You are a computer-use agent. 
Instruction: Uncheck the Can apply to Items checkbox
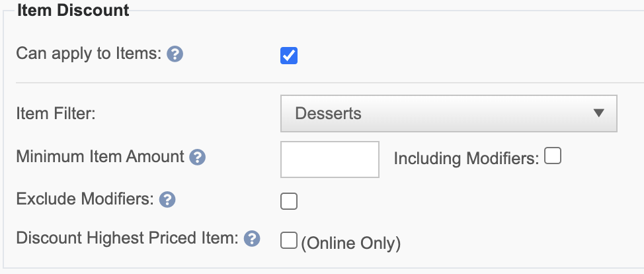click(x=289, y=56)
